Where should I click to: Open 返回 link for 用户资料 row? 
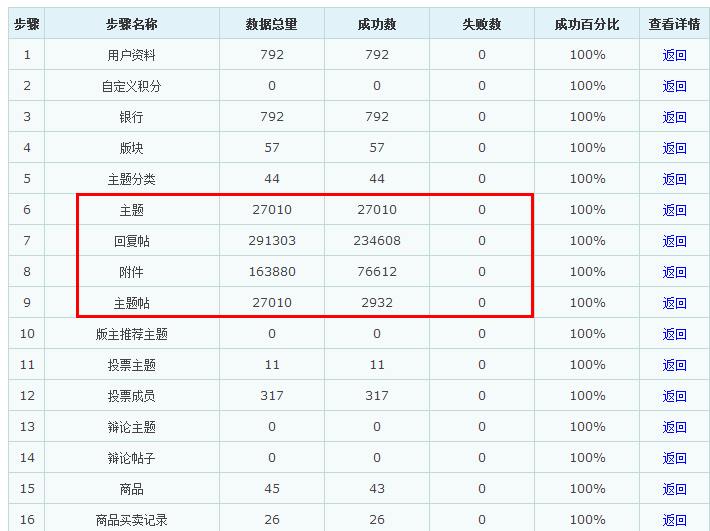click(x=674, y=55)
